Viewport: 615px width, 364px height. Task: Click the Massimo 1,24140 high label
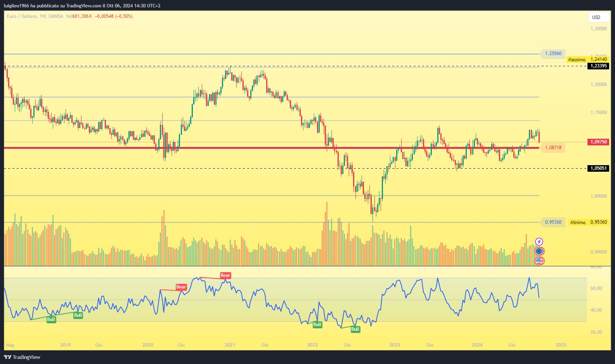click(x=587, y=60)
